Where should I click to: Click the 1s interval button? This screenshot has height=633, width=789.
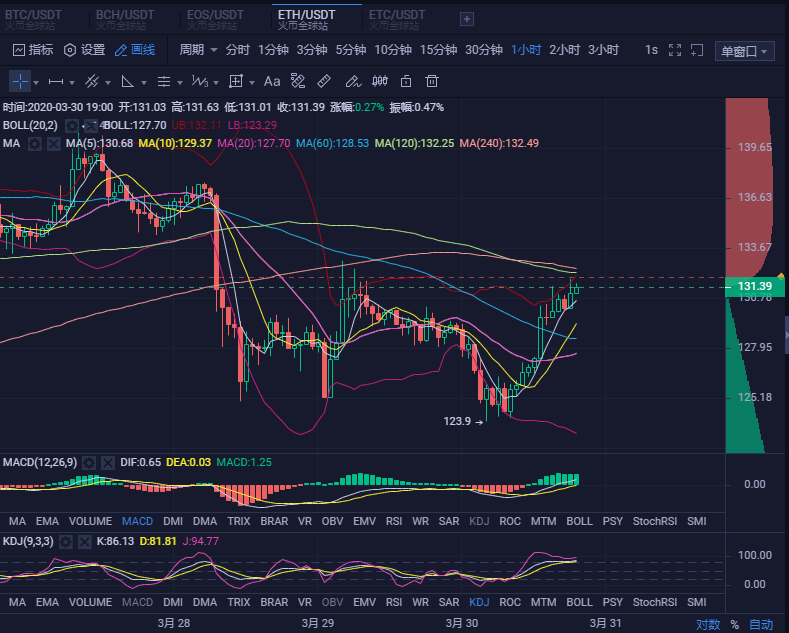651,50
